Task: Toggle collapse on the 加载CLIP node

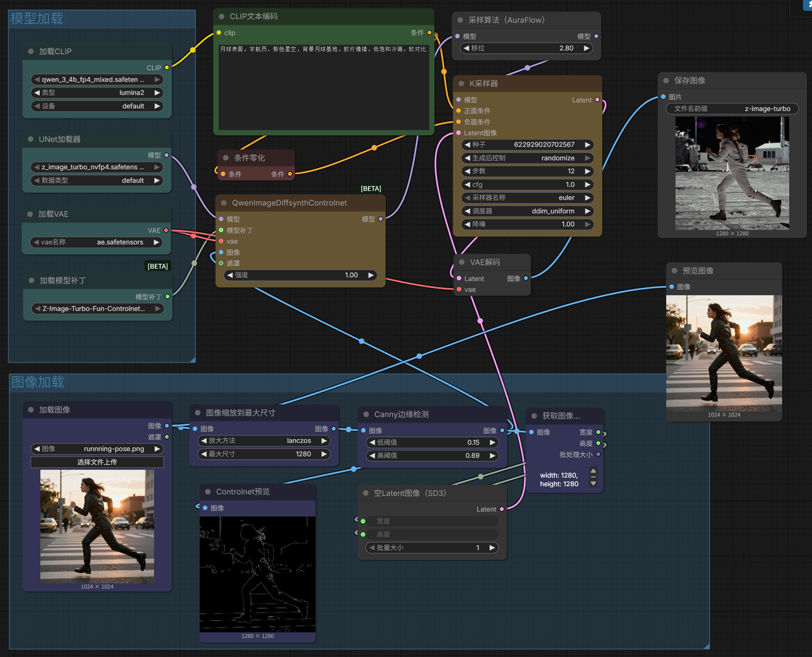Action: [x=32, y=51]
